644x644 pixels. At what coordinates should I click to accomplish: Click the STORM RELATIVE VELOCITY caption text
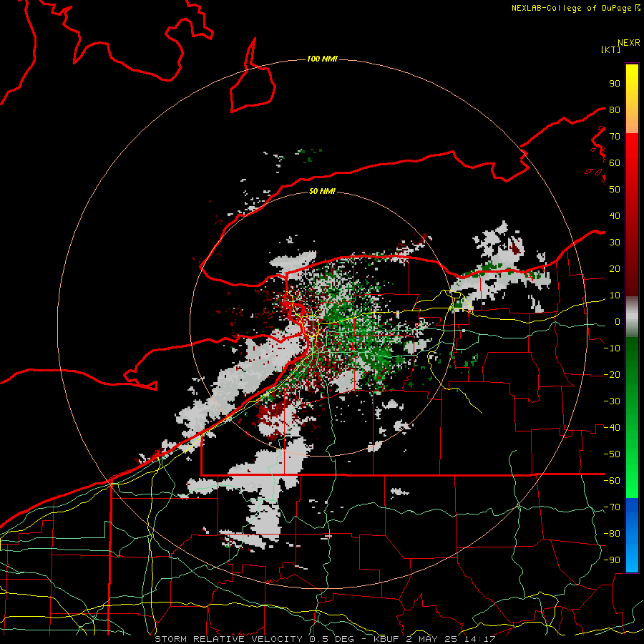(229, 639)
